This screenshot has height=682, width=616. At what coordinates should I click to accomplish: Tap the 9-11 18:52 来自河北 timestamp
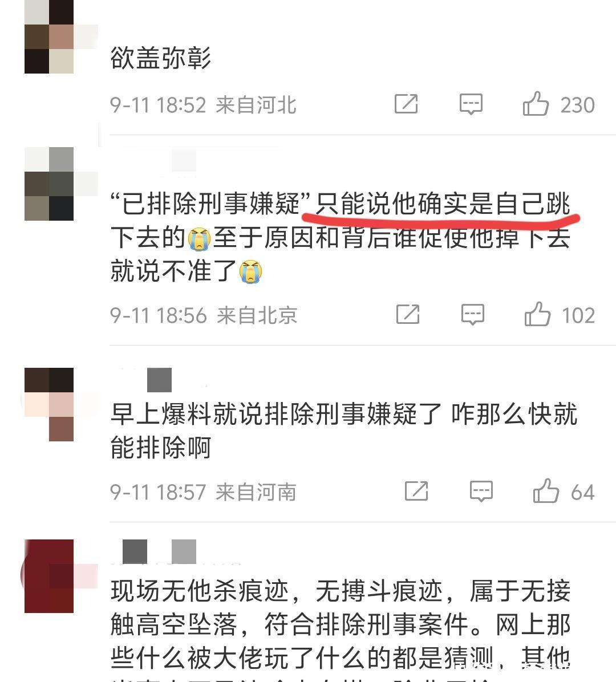pos(203,105)
